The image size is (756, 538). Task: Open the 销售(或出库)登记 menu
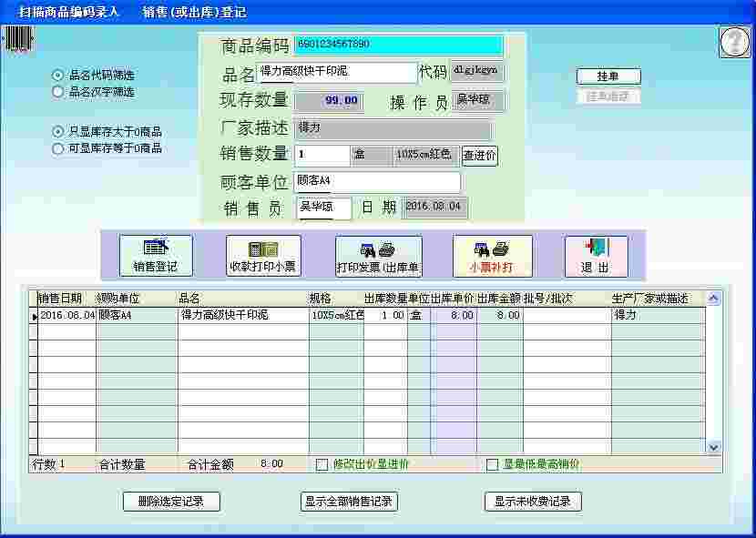tap(194, 10)
